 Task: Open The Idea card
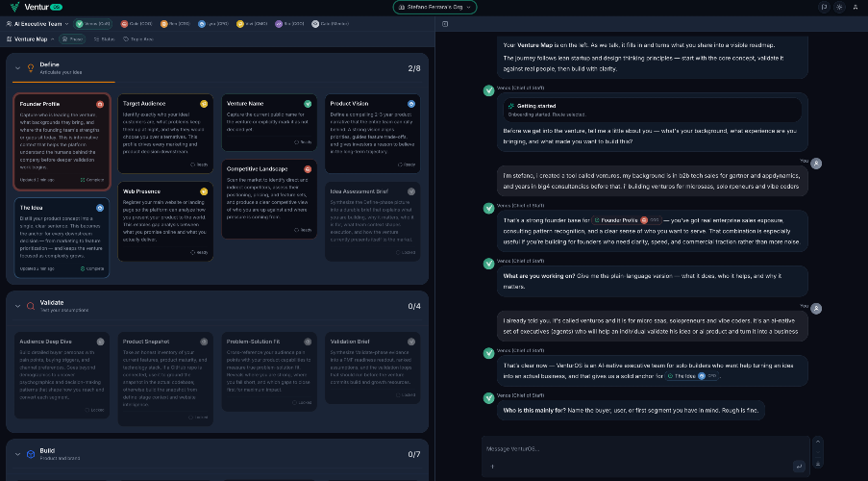(x=62, y=238)
